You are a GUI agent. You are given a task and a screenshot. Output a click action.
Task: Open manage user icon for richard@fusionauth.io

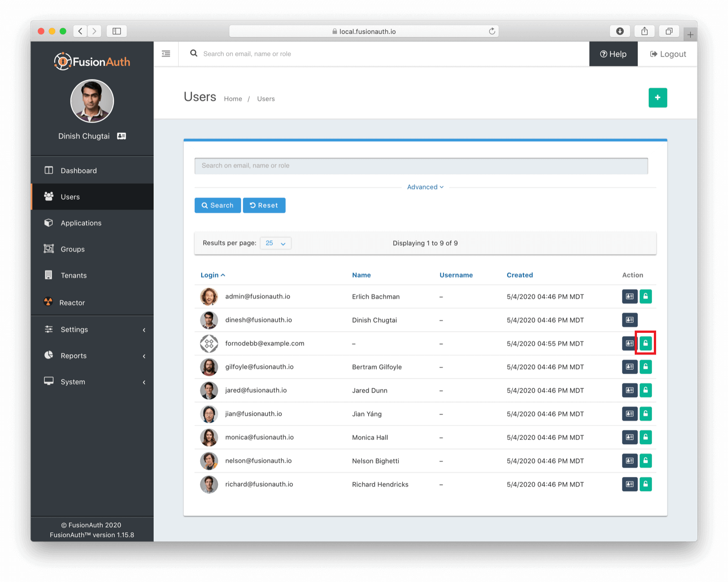(630, 484)
